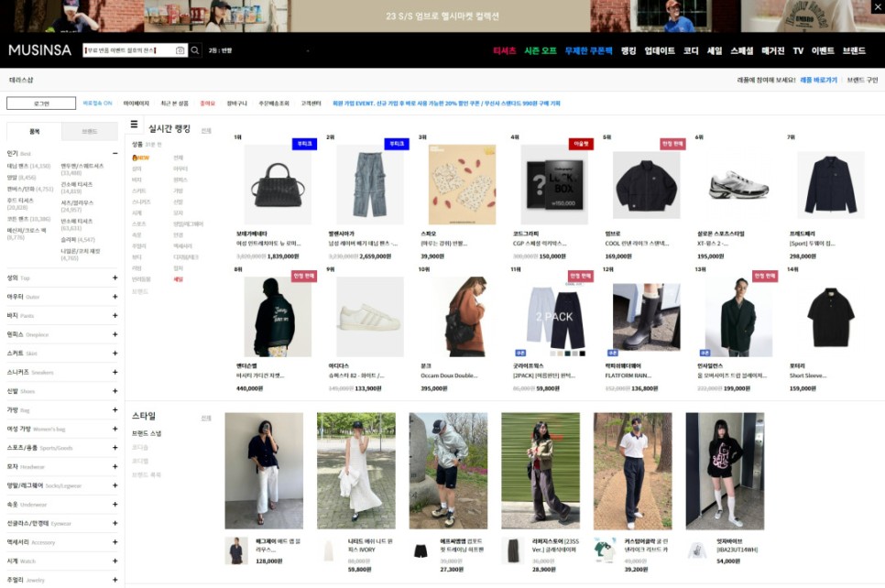Open style photo with black heart sweater

point(725,471)
